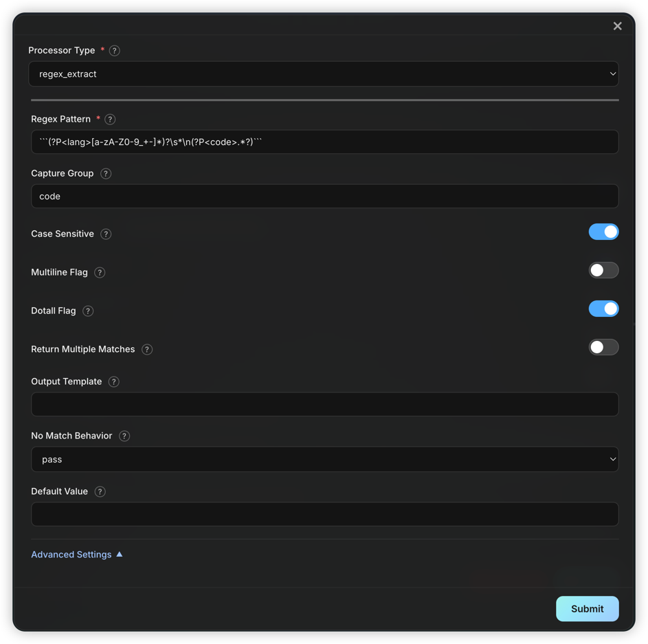Collapse the Advanced Settings section
648x644 pixels.
point(77,554)
